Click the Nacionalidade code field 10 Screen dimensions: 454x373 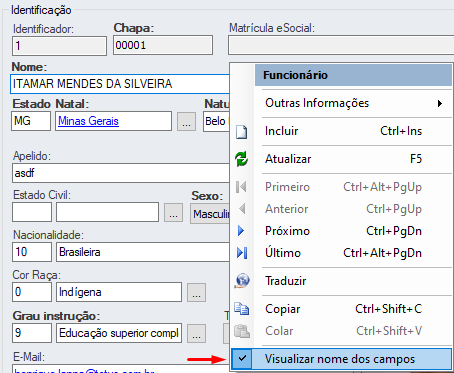[x=32, y=252]
